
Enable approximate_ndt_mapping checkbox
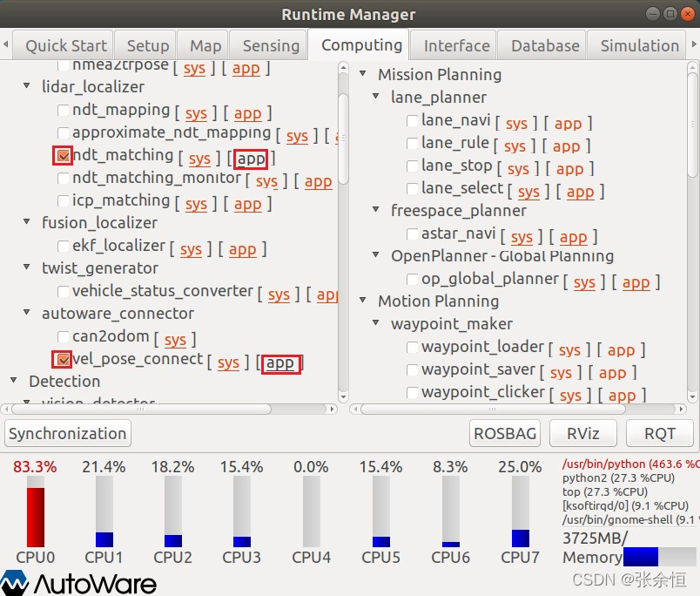pos(63,132)
